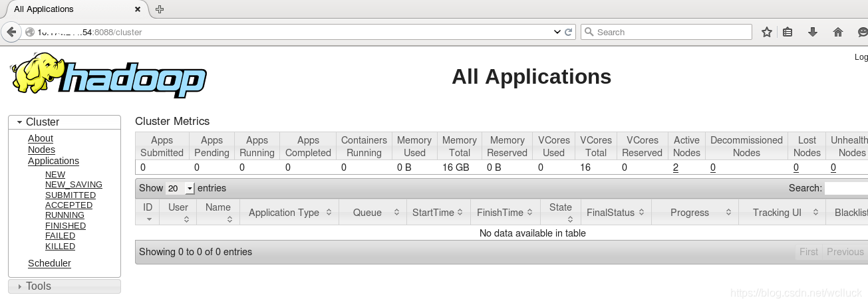
Task: Click the Memory Total value 16 GB
Action: (456, 167)
